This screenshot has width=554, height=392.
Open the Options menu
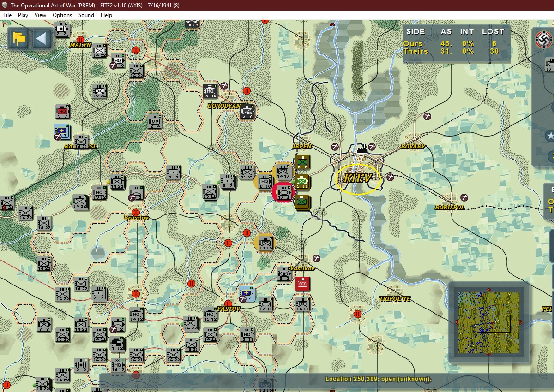tap(62, 15)
